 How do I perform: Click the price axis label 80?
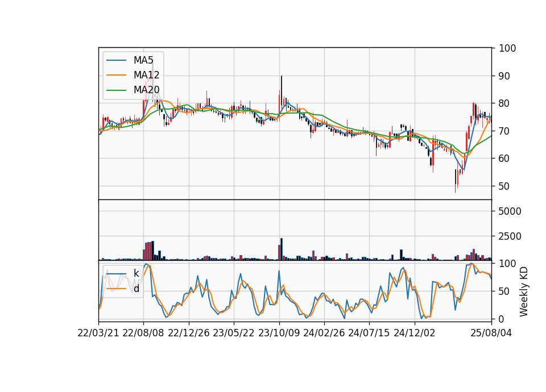[504, 103]
